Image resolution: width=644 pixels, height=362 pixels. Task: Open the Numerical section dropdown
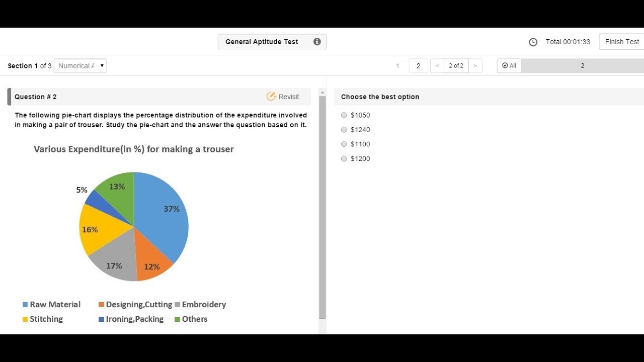pyautogui.click(x=80, y=66)
